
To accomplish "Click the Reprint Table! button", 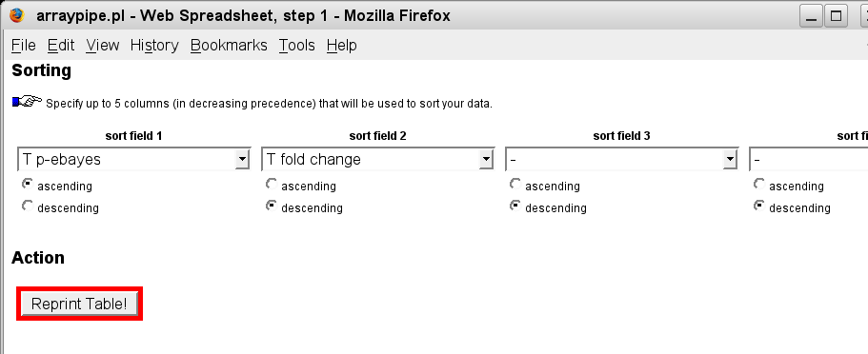I will (x=79, y=304).
